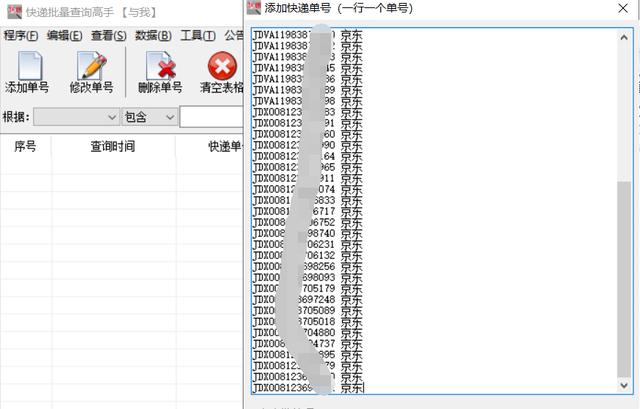The height and width of the screenshot is (409, 640).
Task: Click the line ending in 705089 京东
Action: click(x=308, y=311)
